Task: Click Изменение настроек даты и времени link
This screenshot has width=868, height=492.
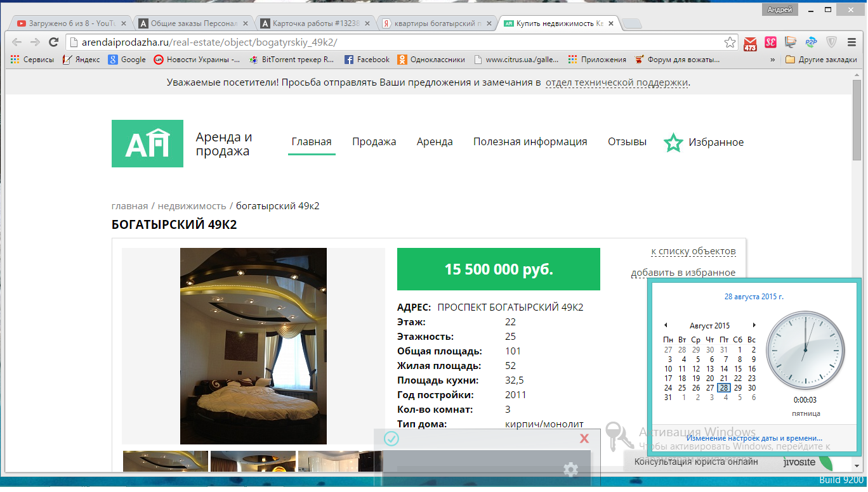Action: pyautogui.click(x=754, y=438)
